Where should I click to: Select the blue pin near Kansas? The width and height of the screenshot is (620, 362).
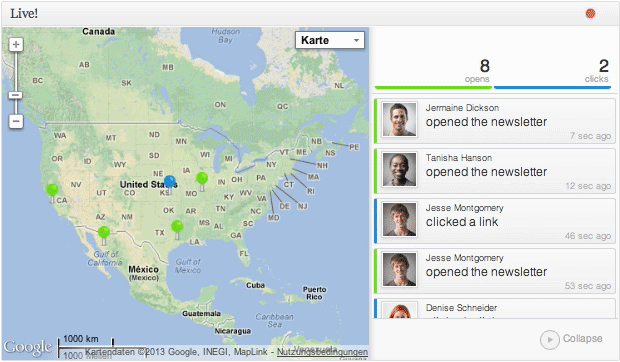[170, 185]
